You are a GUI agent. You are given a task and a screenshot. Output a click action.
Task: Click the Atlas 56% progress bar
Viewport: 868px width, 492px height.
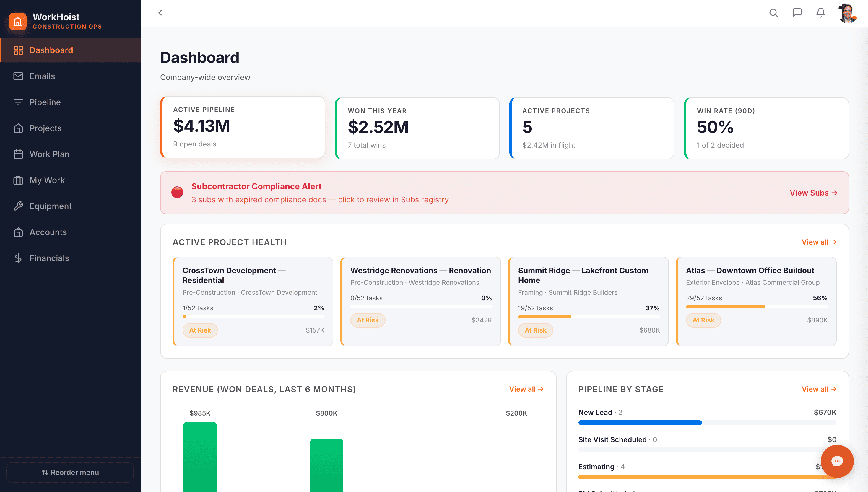coord(757,307)
